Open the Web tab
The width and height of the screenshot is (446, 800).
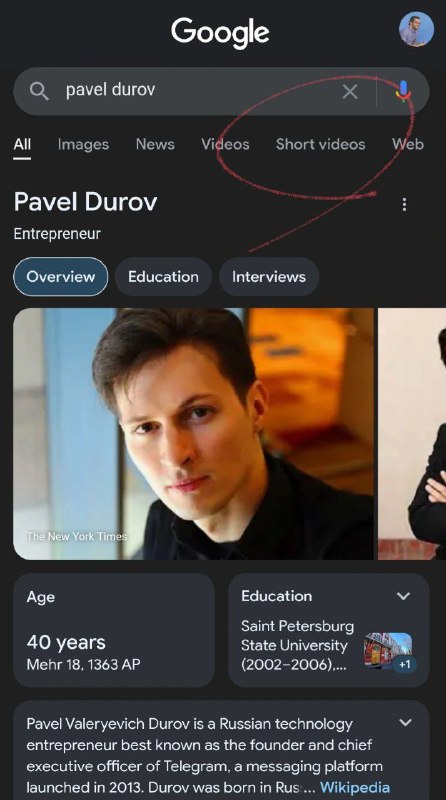pos(408,144)
